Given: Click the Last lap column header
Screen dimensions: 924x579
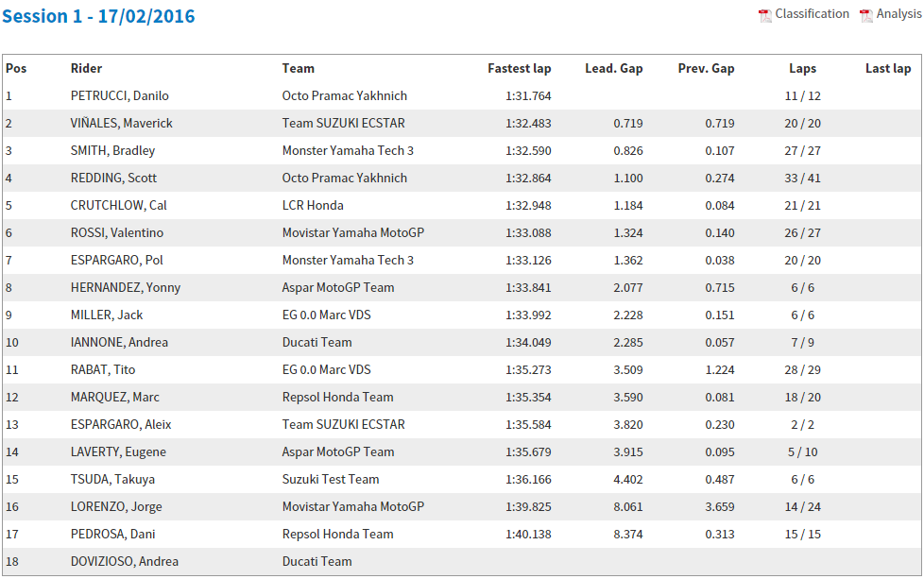Looking at the screenshot, I should tap(888, 68).
